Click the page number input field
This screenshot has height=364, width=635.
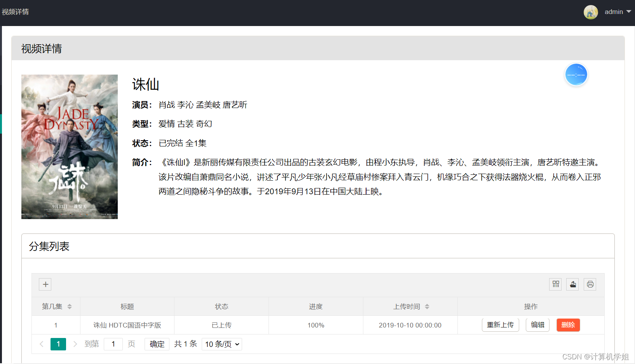click(113, 344)
